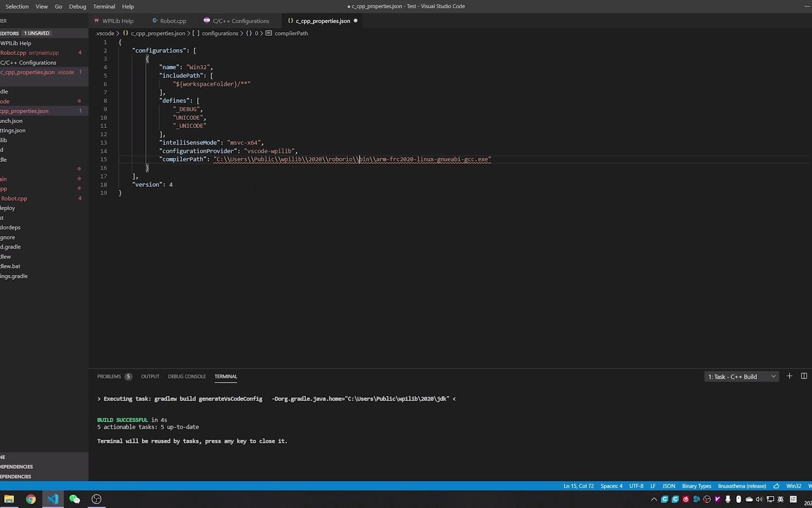Open the Help menu
Viewport: 812px width, 508px height.
coord(128,7)
